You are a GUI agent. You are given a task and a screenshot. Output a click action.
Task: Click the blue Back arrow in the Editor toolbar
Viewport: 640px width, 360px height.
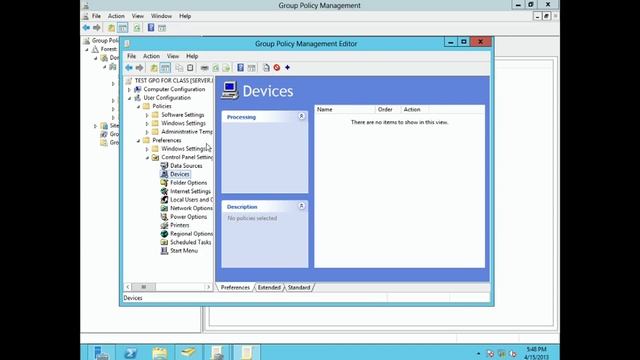tap(129, 68)
